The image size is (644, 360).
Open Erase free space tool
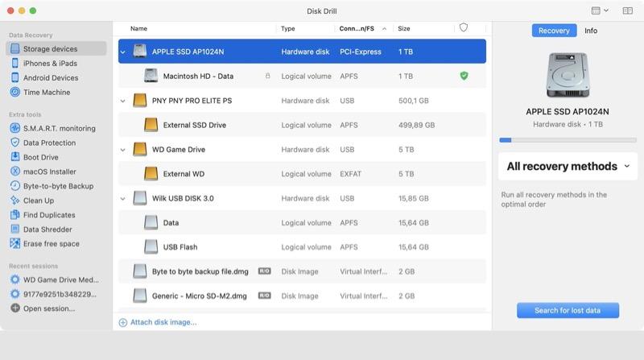(x=51, y=243)
